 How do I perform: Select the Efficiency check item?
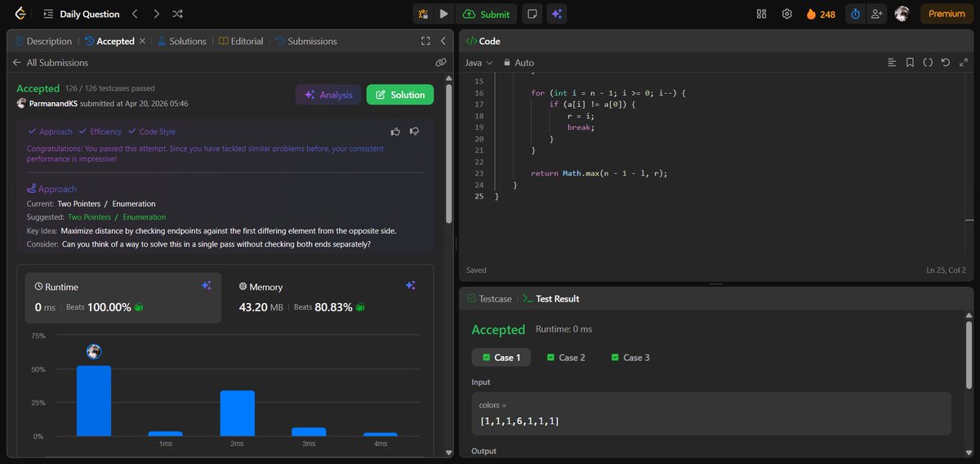(100, 132)
